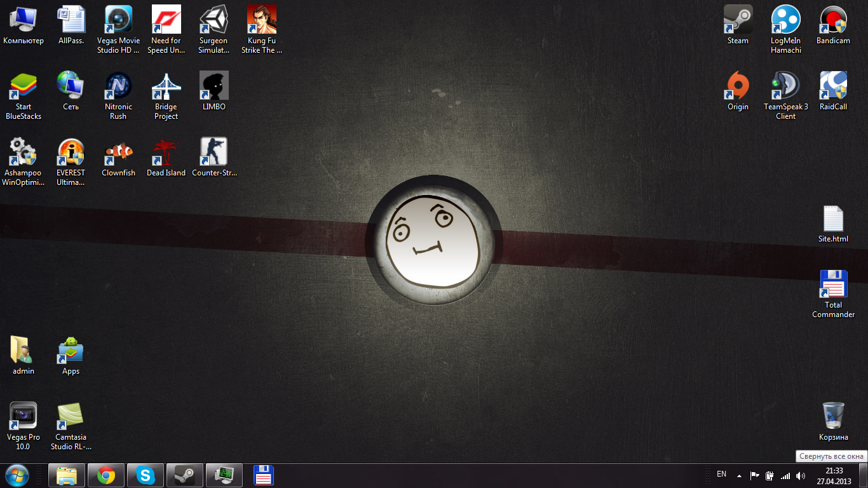This screenshot has width=868, height=488.
Task: Select the Counter-Strike shortcut
Action: coord(214,157)
